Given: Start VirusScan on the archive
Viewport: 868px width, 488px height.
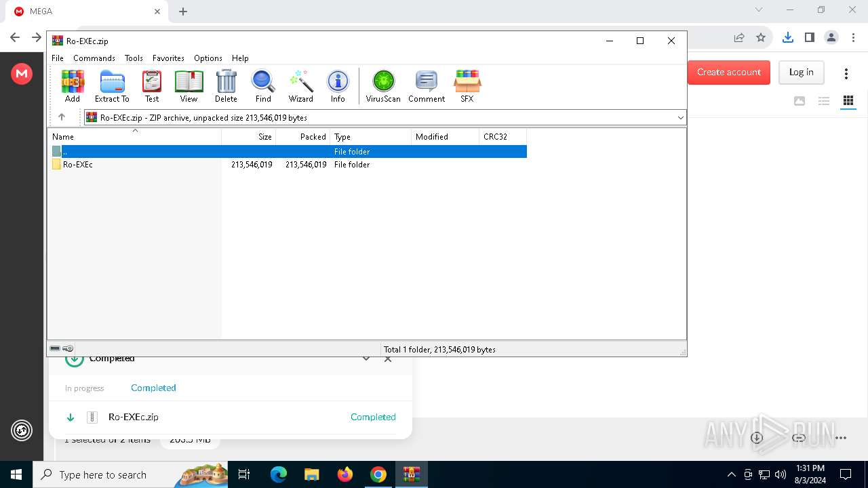Looking at the screenshot, I should (383, 87).
